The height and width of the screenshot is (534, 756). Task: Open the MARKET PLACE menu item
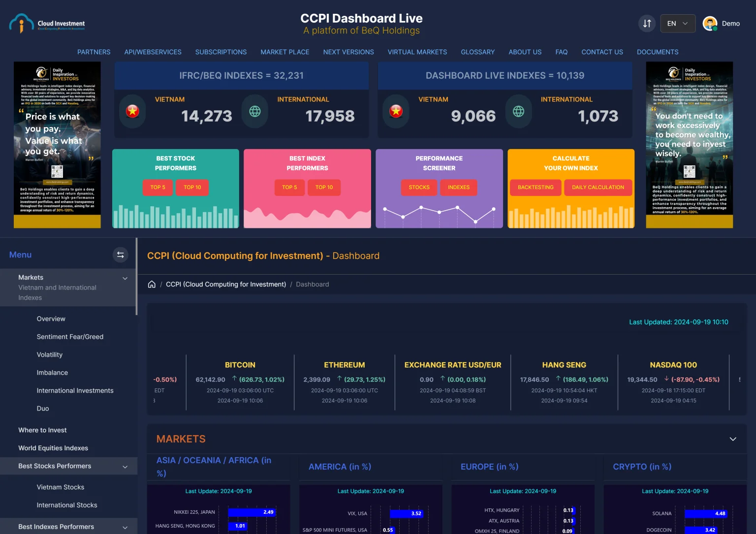click(284, 52)
